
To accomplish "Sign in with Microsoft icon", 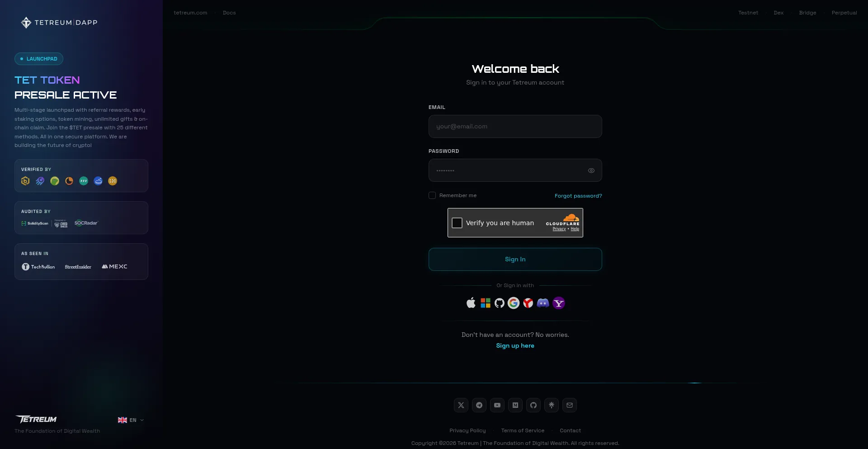I will tap(485, 303).
